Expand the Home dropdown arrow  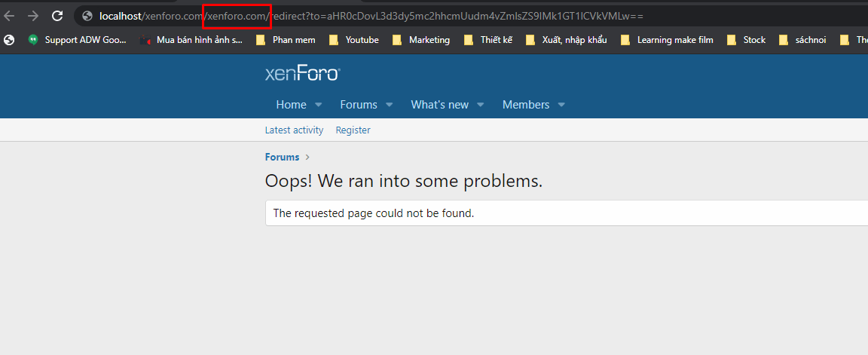(x=318, y=105)
